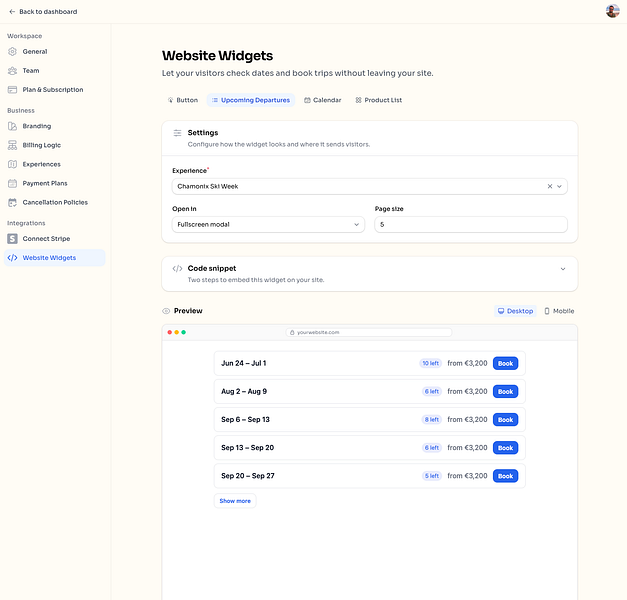Viewport: 627px width, 600px height.
Task: Open Team settings page
Action: 54,71
